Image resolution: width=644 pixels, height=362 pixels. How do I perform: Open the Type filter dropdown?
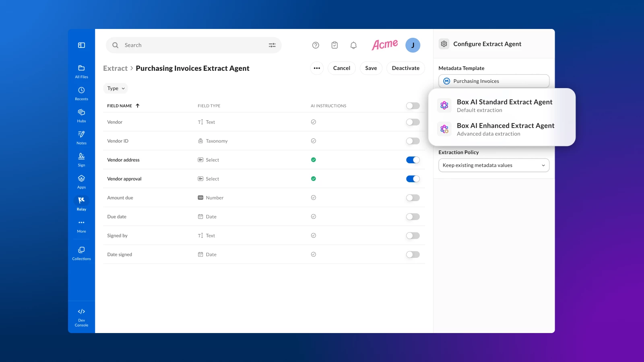tap(116, 88)
